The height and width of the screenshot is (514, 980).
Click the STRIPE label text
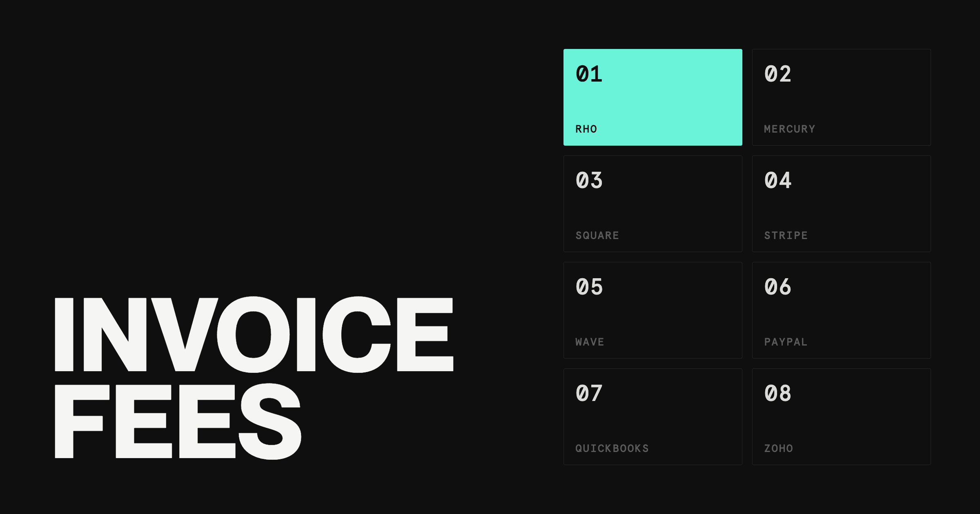coord(786,235)
